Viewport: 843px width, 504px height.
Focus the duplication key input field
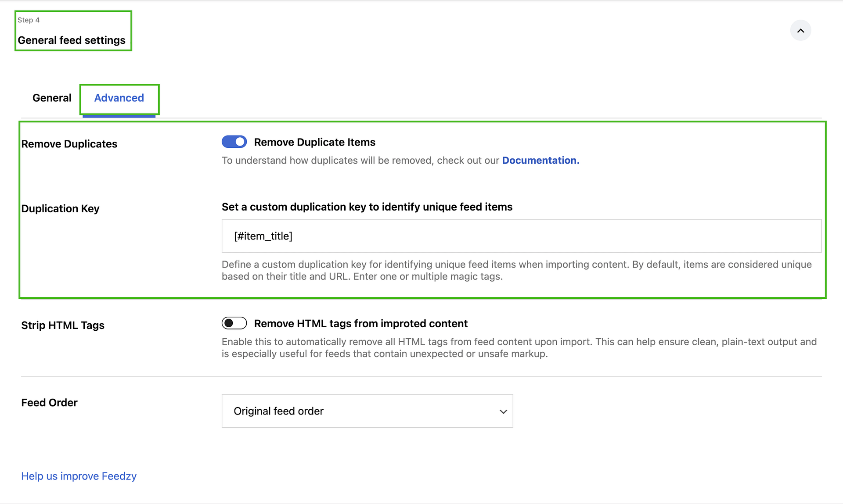pyautogui.click(x=521, y=236)
